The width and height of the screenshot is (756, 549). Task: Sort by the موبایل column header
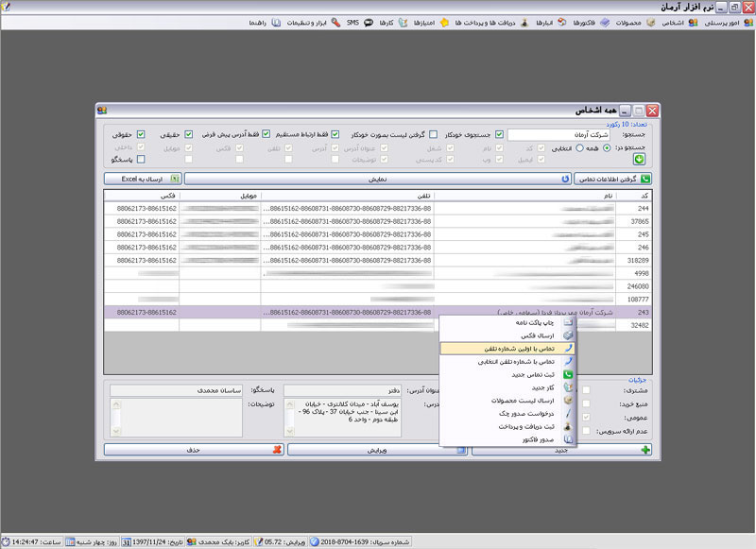pos(220,196)
